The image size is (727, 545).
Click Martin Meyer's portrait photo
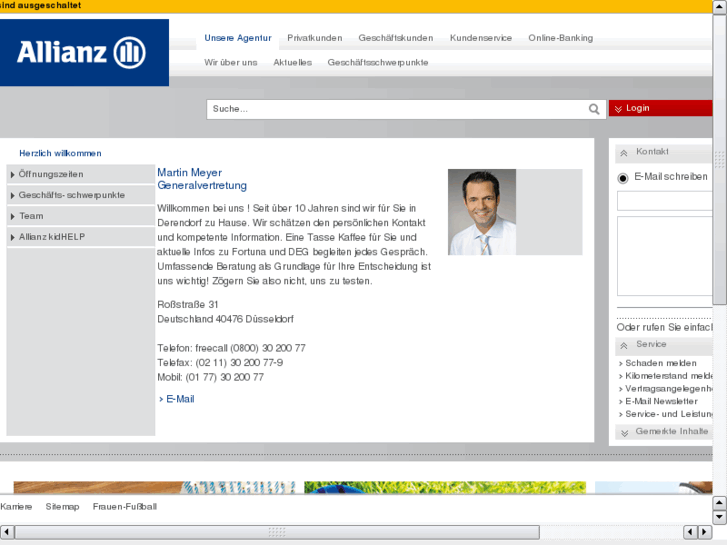click(482, 212)
